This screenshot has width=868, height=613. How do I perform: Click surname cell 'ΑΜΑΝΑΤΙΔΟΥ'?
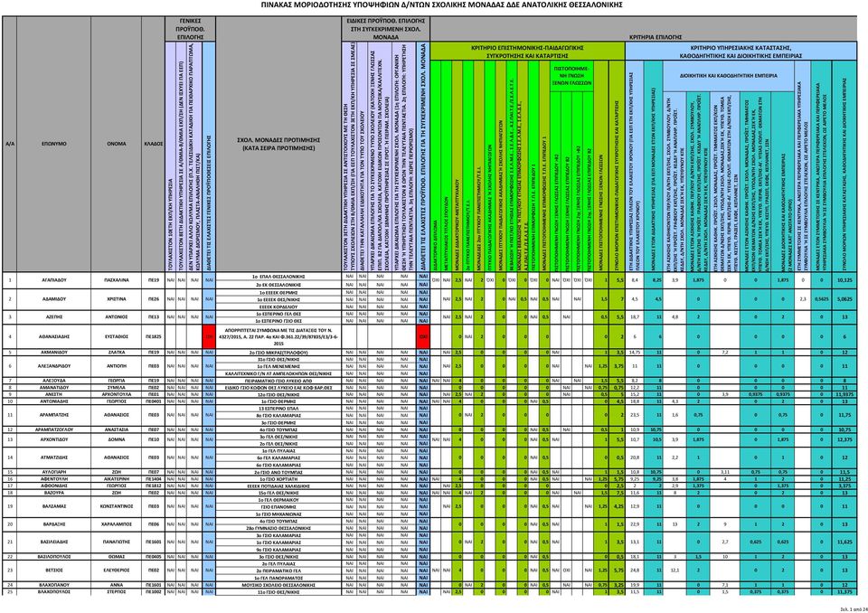point(53,388)
